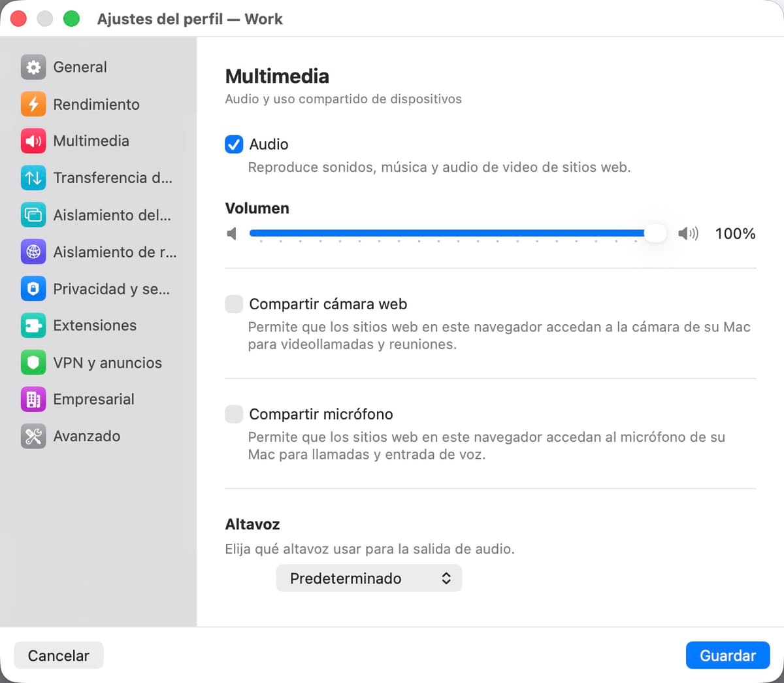This screenshot has width=784, height=683.
Task: Click the Volumen slider thumb
Action: [x=655, y=233]
